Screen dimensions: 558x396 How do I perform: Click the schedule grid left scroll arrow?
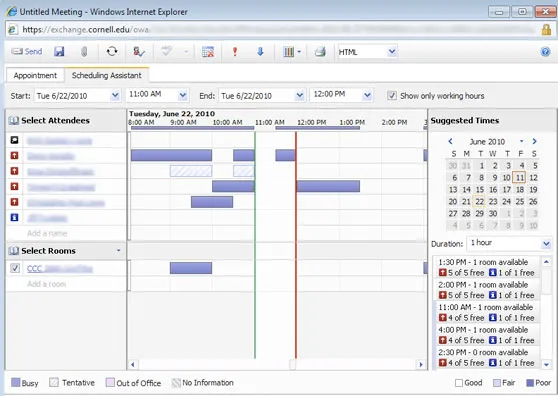(x=133, y=364)
